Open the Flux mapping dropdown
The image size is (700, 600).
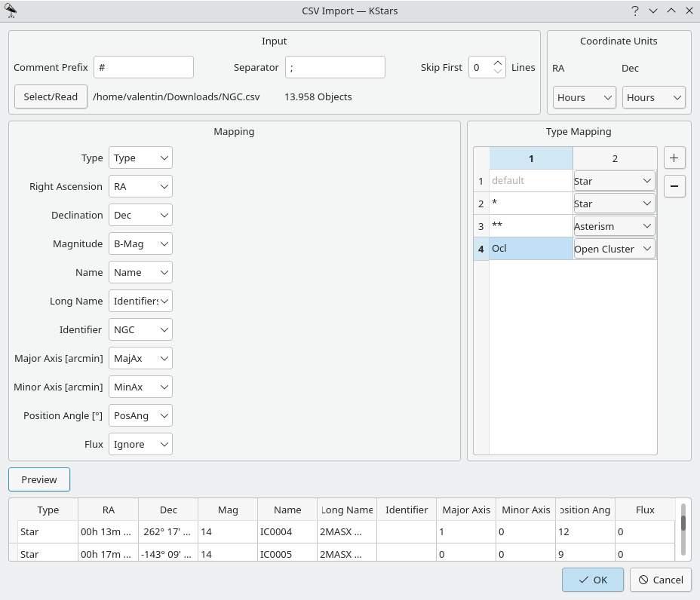(x=140, y=444)
